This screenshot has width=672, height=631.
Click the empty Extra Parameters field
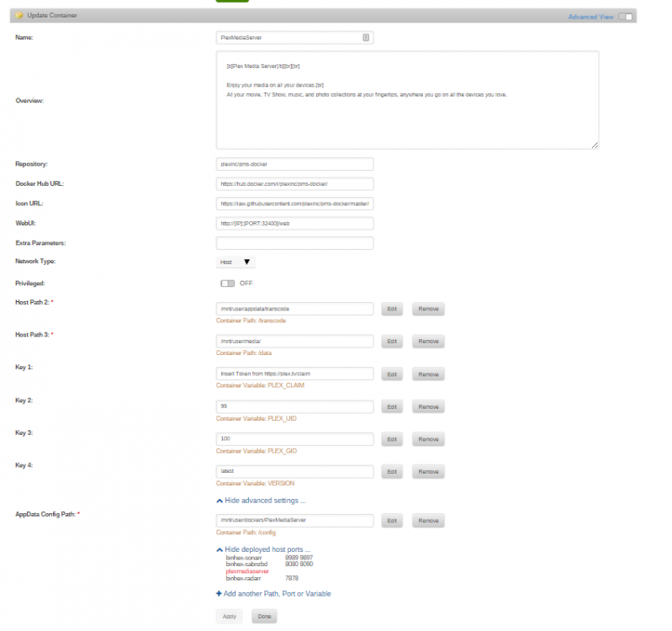point(295,243)
